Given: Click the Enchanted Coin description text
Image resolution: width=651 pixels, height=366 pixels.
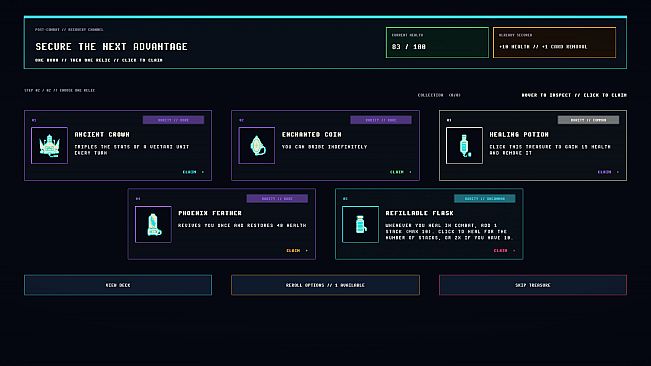Looking at the screenshot, I should click(325, 147).
